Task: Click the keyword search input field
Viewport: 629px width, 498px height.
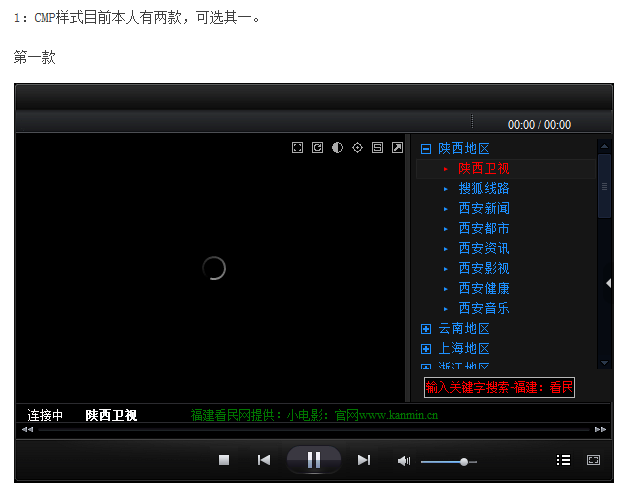Action: coord(499,387)
